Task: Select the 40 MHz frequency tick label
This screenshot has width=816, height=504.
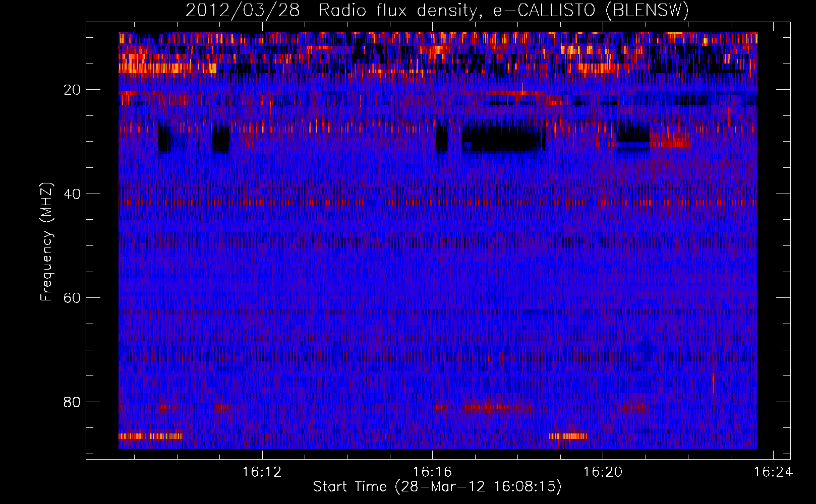Action: (x=72, y=194)
